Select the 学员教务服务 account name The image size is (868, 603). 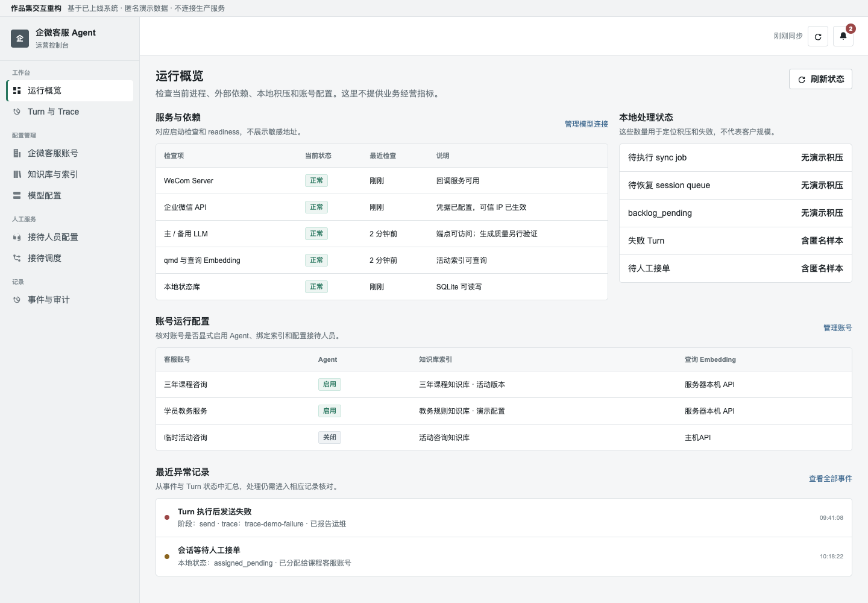(186, 411)
